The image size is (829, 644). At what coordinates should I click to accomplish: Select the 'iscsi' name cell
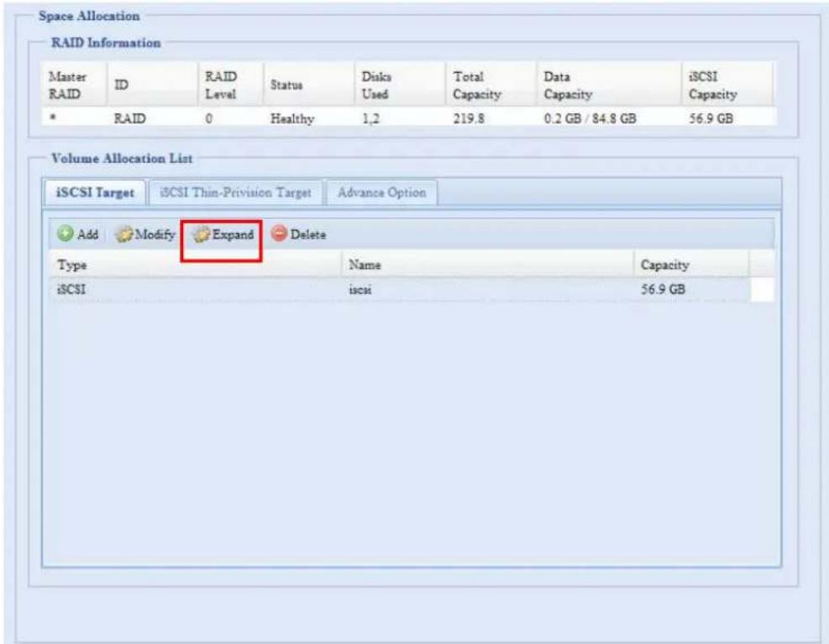pos(487,290)
